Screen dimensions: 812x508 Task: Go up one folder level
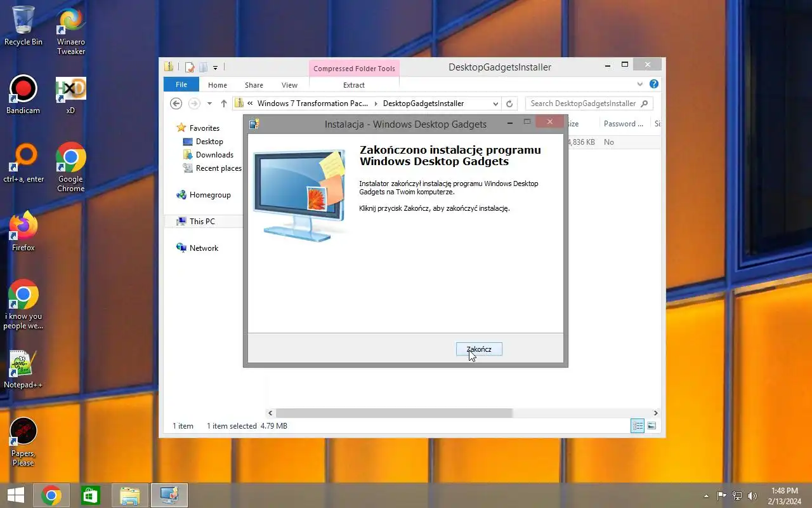[x=223, y=104]
